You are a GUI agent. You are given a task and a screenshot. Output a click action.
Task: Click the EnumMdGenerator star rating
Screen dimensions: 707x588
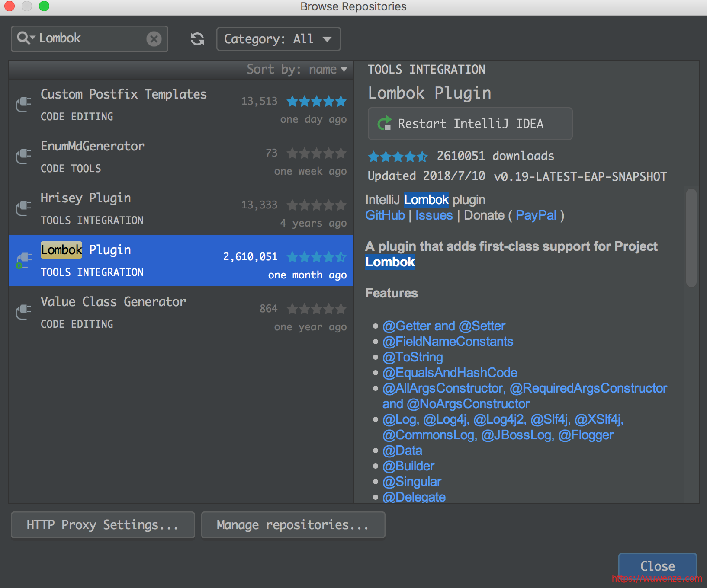[317, 153]
